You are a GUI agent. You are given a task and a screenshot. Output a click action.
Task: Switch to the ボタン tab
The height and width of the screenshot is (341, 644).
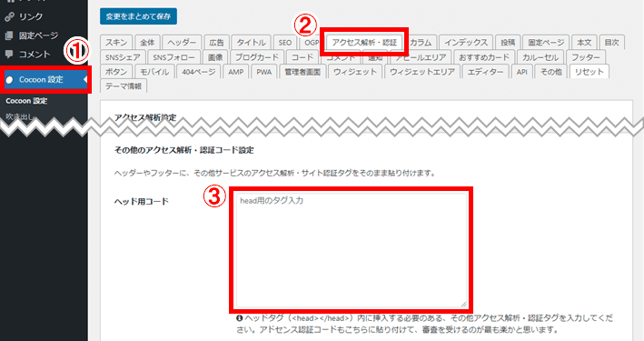pos(116,72)
